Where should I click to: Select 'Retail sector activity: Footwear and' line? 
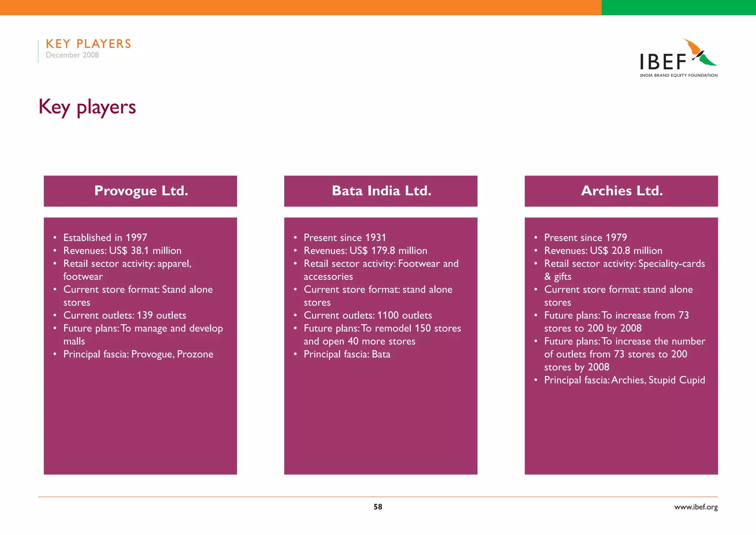(381, 264)
